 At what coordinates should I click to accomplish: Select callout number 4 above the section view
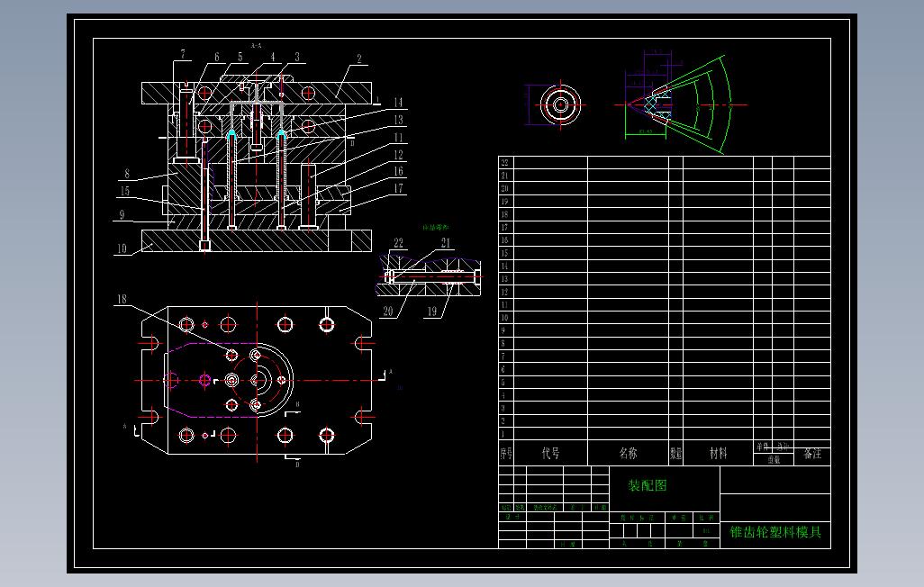click(273, 57)
